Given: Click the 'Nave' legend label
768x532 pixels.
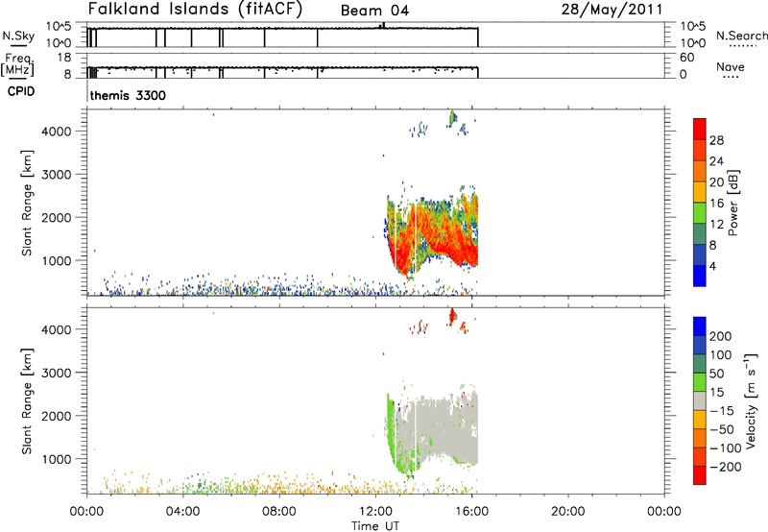Looking at the screenshot, I should pyautogui.click(x=731, y=67).
